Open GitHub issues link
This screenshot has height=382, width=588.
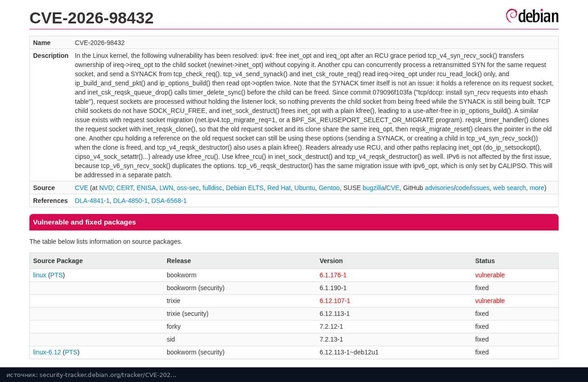pyautogui.click(x=481, y=188)
